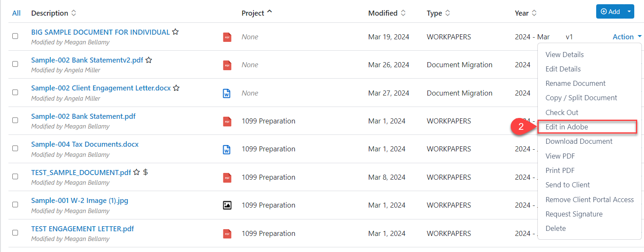Click the dollar sign icon on TEST_SAMPLE_DOCUMENT.pdf
Image resolution: width=644 pixels, height=252 pixels.
point(145,173)
